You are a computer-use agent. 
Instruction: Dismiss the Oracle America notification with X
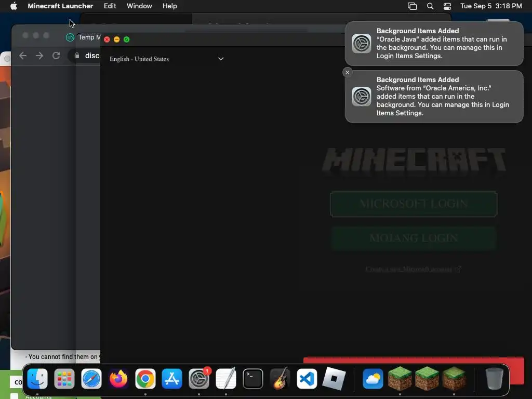pyautogui.click(x=347, y=72)
